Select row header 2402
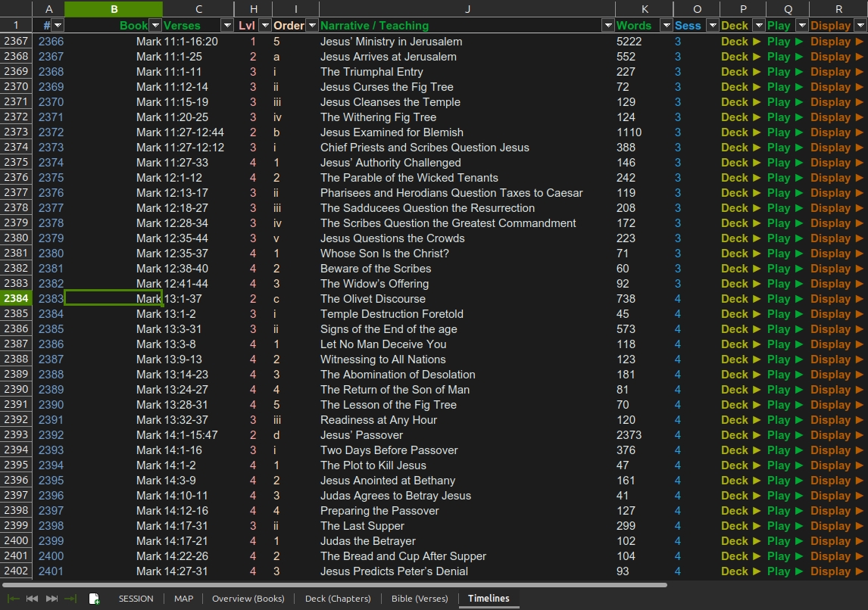The image size is (868, 610). [16, 571]
